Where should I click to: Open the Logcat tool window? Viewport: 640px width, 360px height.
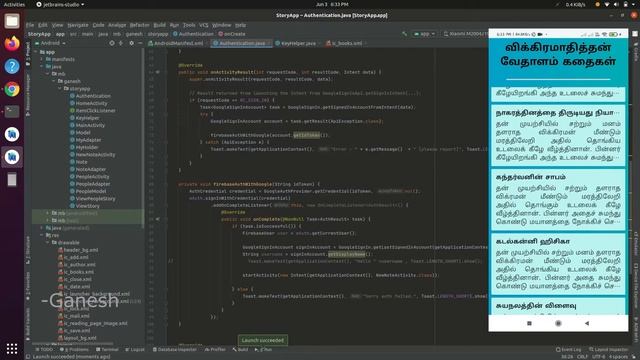tap(135, 349)
